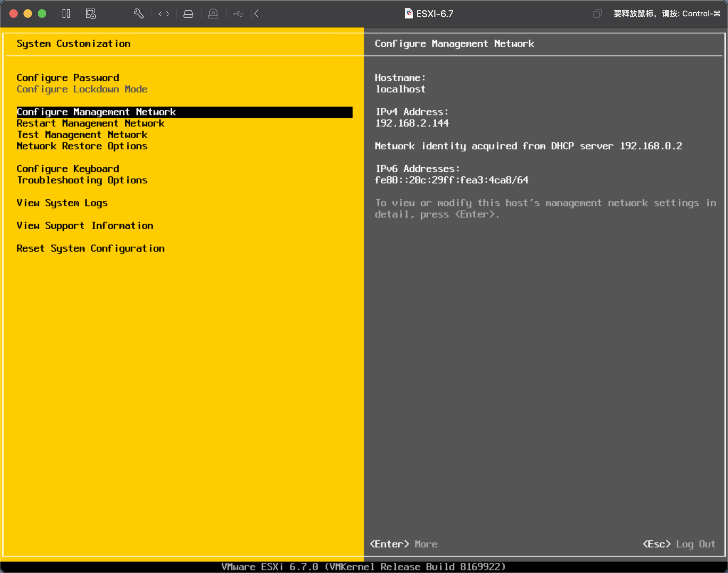Click the CD/DVD drive icon
This screenshot has width=728, height=573.
(x=213, y=14)
